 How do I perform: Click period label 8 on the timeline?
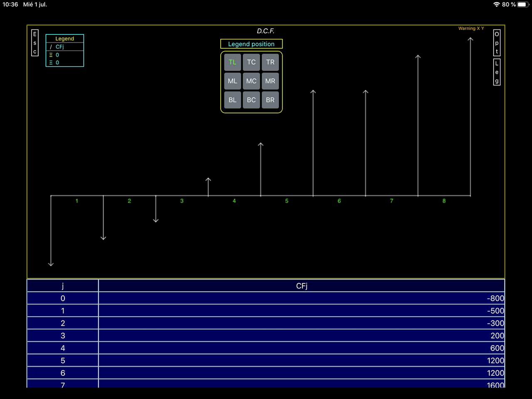coord(444,201)
